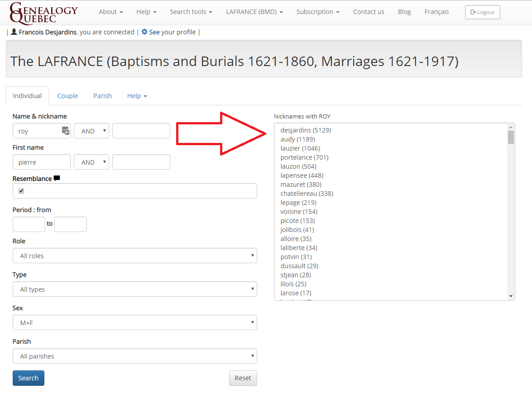This screenshot has height=393, width=532.
Task: Focus the Name field containing roy
Action: [x=42, y=131]
